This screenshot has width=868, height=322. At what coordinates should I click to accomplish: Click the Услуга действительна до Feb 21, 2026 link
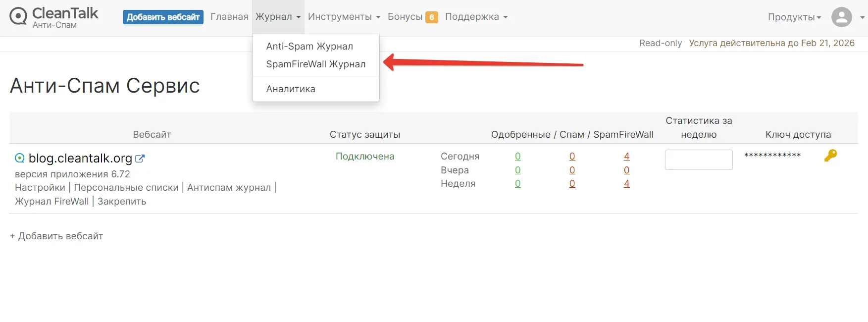click(x=772, y=43)
